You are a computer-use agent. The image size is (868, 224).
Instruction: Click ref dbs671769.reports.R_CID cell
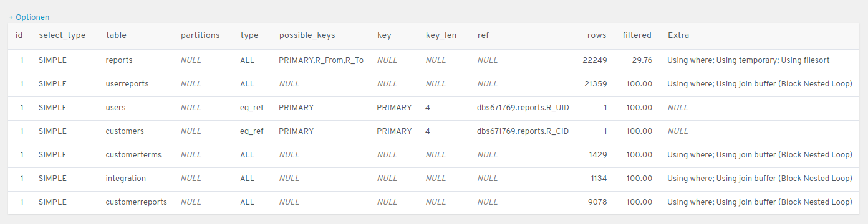(523, 131)
